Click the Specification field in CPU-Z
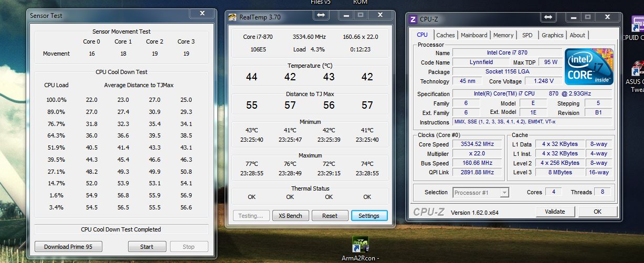Screen dimensions: 644x263 coord(532,93)
